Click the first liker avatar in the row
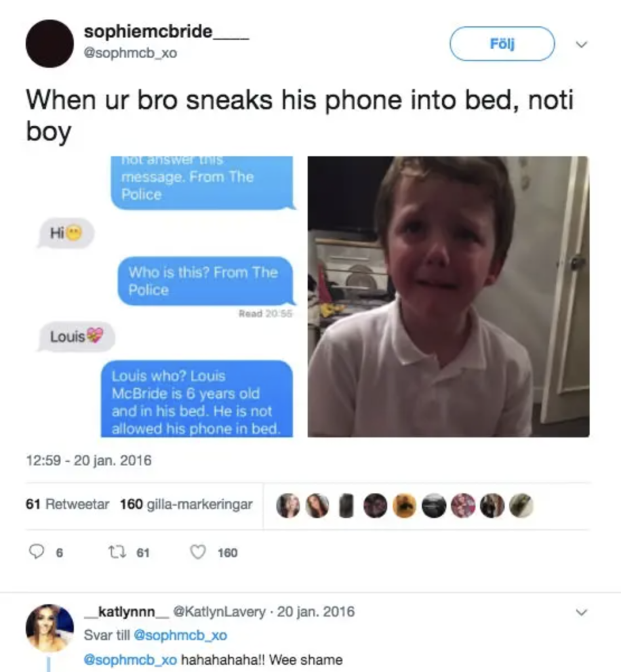 [x=288, y=506]
